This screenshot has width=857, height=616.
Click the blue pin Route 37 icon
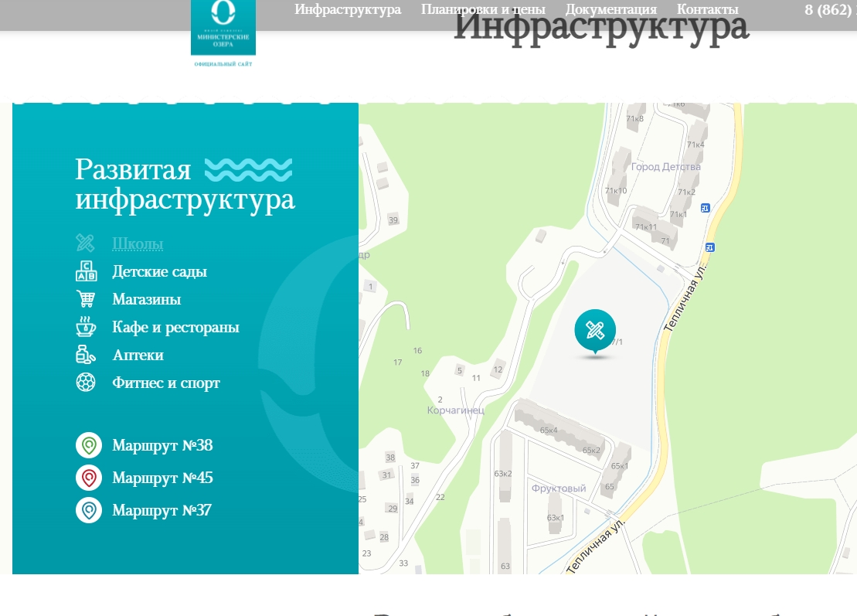pyautogui.click(x=89, y=511)
